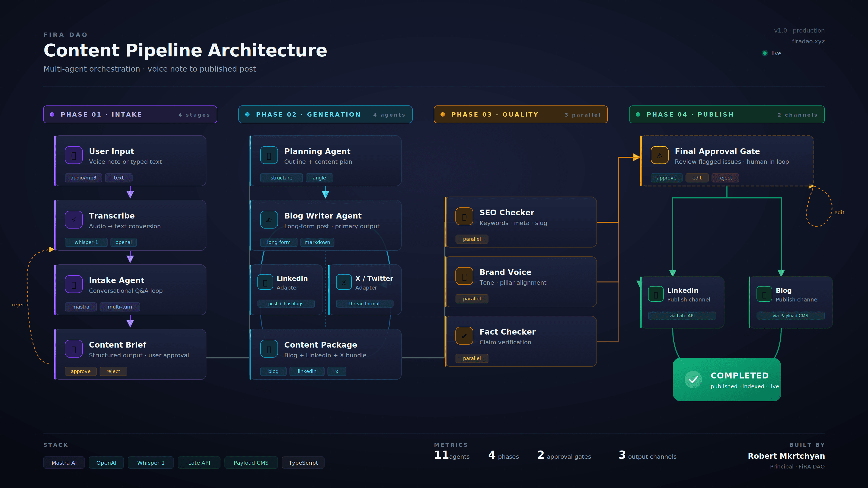Click the COMPLETED checkmark circle icon
This screenshot has height=488, width=868.
[693, 380]
